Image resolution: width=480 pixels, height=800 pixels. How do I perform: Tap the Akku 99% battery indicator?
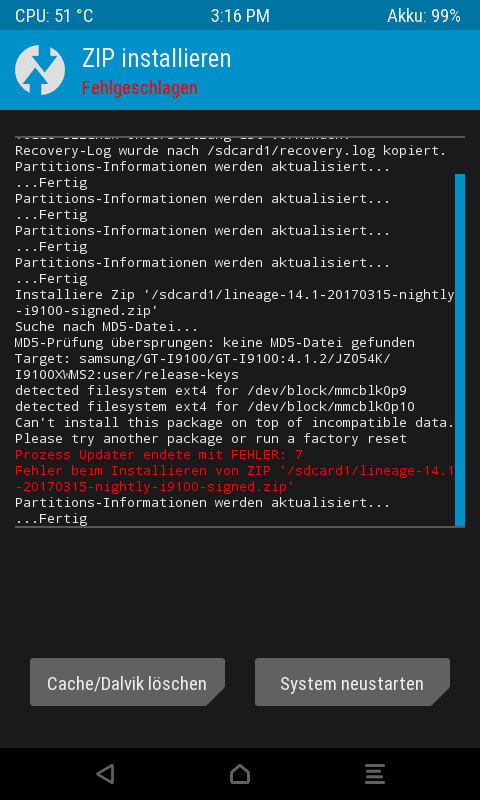click(x=424, y=16)
